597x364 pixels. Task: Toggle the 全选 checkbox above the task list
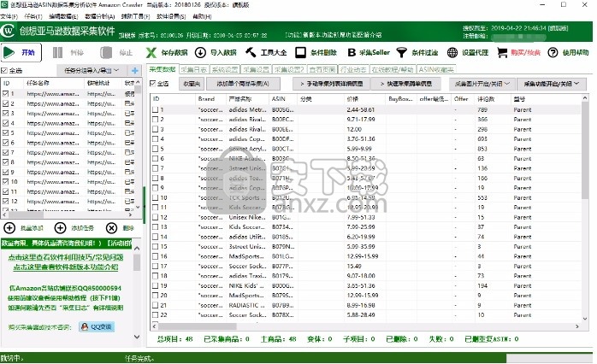click(4, 71)
